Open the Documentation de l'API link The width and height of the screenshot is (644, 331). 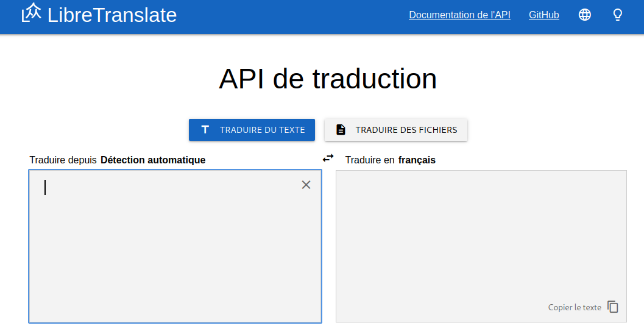click(x=459, y=15)
